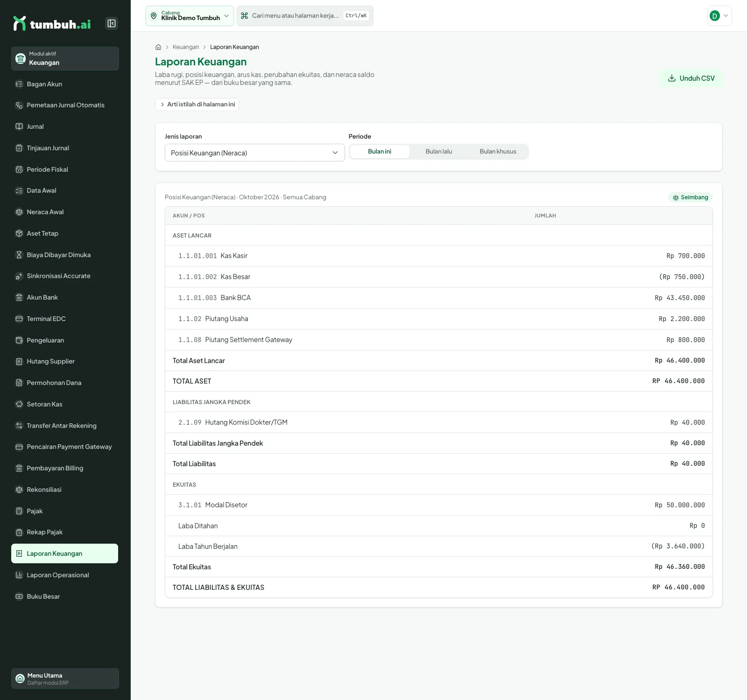Click the Transfer Antar Rekening arrows icon
This screenshot has width=747, height=700.
click(x=19, y=426)
